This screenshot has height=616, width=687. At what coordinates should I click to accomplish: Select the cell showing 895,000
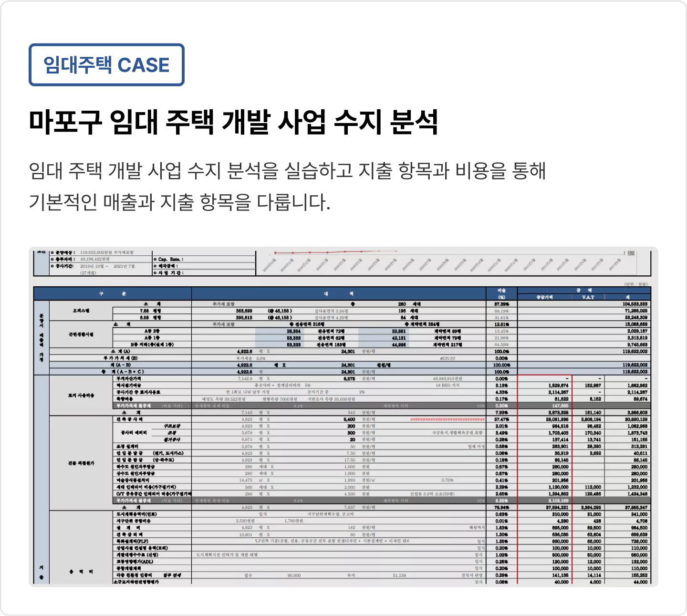tap(560, 528)
